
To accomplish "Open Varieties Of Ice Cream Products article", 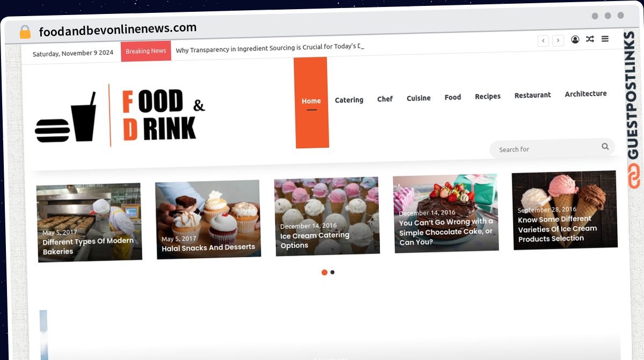I will point(557,229).
